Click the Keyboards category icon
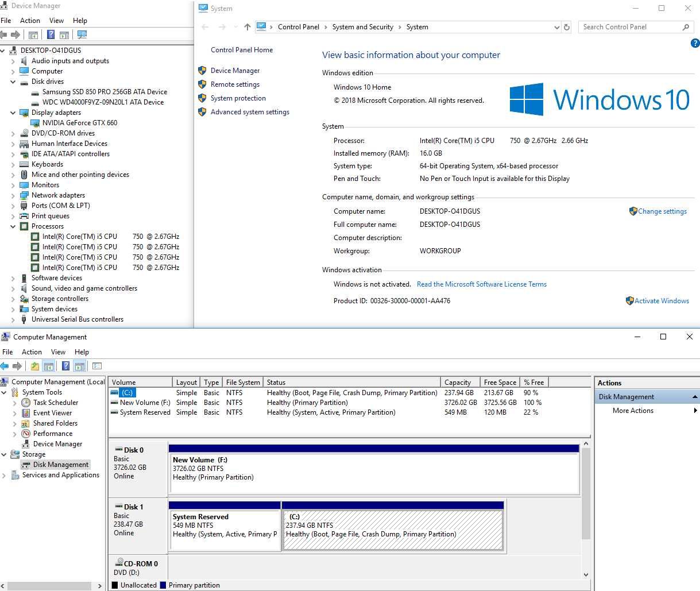Viewport: 700px width, 591px height. coord(24,164)
